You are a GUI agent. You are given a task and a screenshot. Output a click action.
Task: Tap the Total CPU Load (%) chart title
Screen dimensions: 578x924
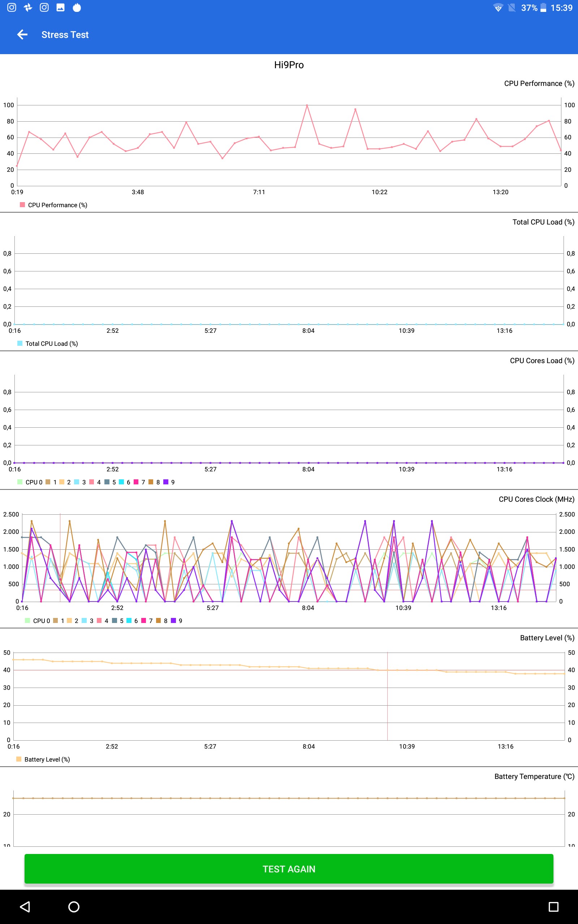click(543, 222)
